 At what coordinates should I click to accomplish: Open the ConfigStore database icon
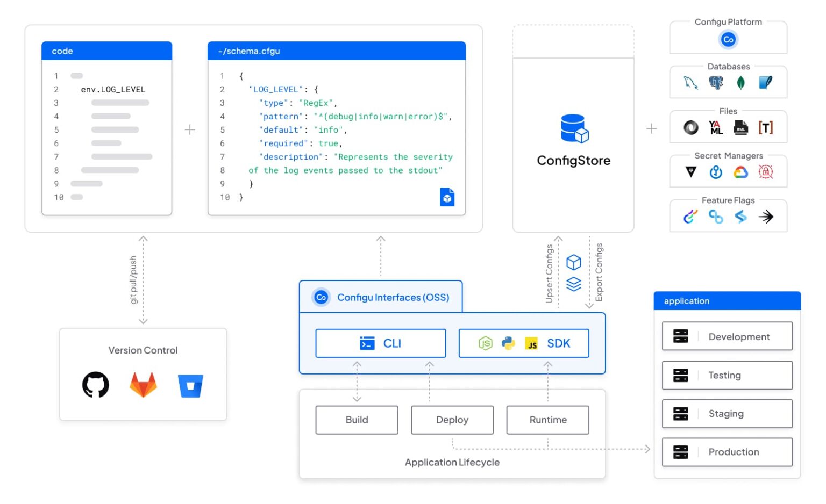coord(573,129)
